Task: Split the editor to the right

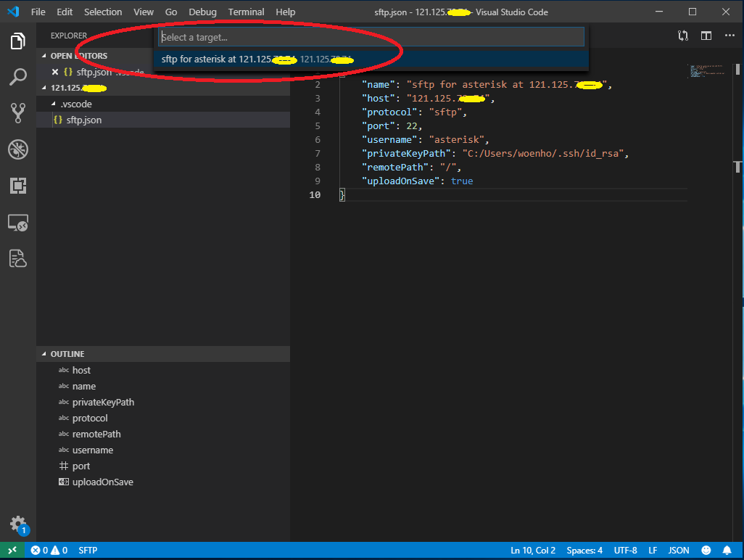Action: (706, 36)
